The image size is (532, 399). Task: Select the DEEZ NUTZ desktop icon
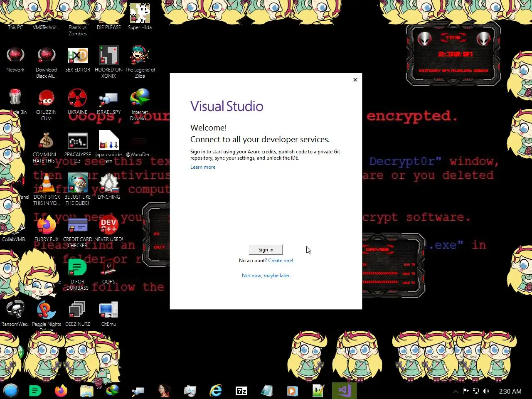pos(77,313)
